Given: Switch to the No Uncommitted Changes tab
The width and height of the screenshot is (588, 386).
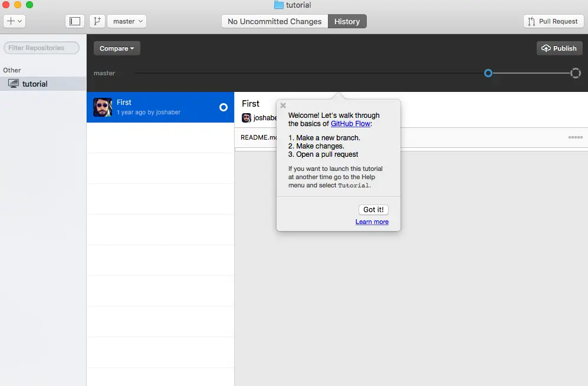Looking at the screenshot, I should coord(274,21).
